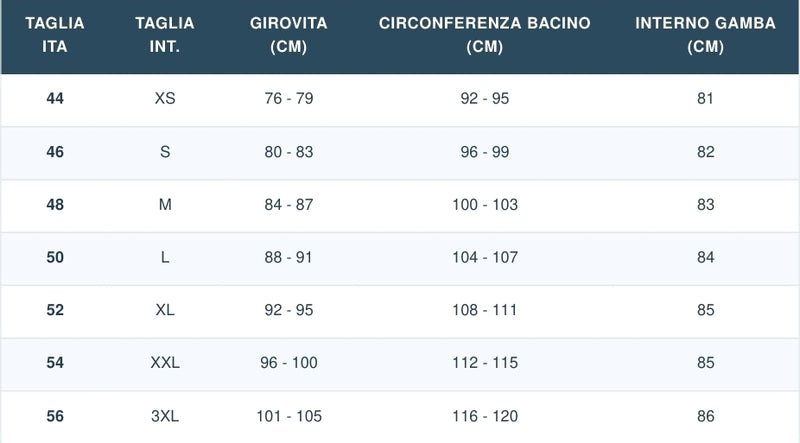Click Italian size 48 cell
The height and width of the screenshot is (443, 800).
(55, 205)
